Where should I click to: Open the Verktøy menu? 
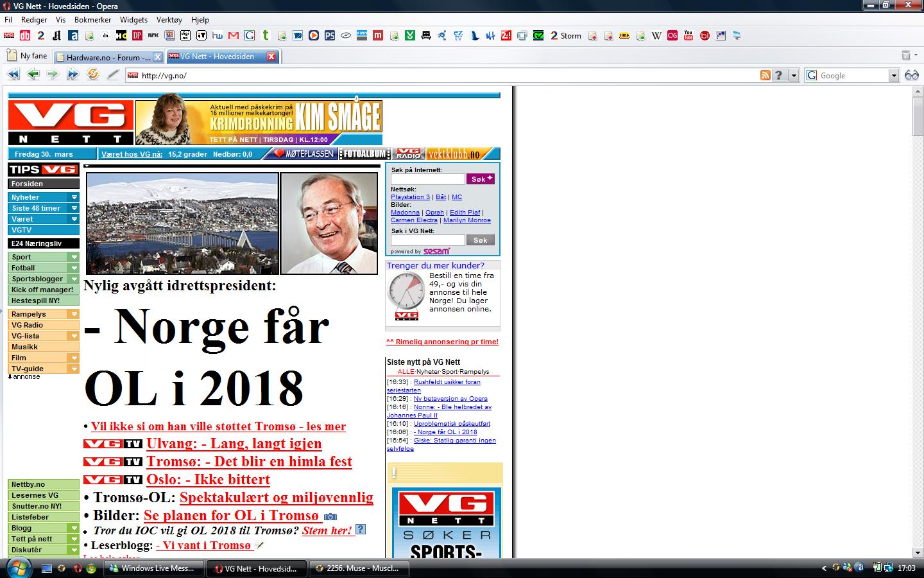click(169, 20)
